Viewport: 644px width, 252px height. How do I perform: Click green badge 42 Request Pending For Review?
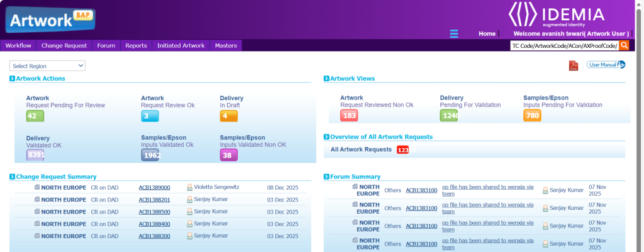tap(35, 116)
